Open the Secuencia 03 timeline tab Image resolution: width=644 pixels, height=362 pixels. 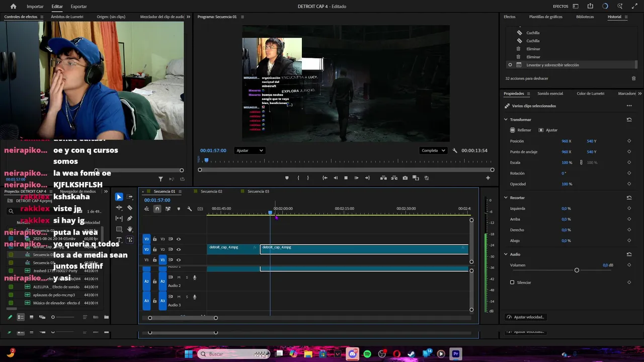pyautogui.click(x=258, y=192)
